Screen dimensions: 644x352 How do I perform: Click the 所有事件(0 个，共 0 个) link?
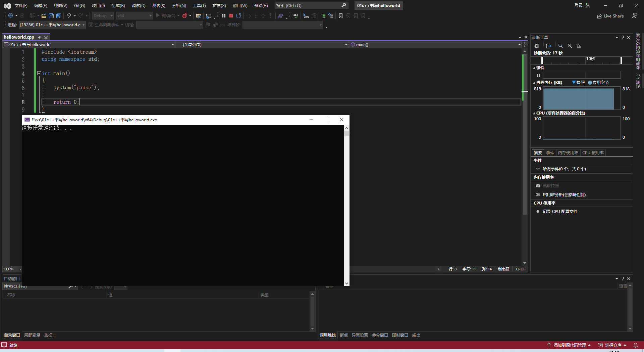564,169
